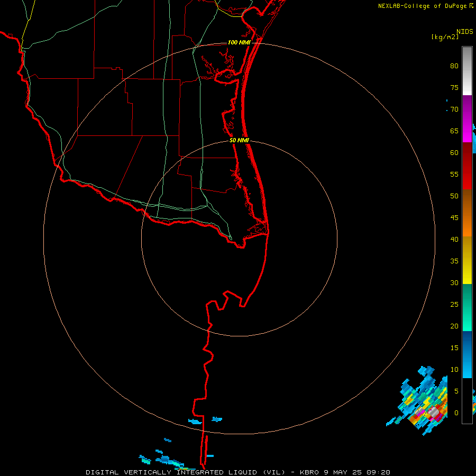The height and width of the screenshot is (476, 476).
Task: Click the blue segment of the legend bar
Action: click(467, 354)
